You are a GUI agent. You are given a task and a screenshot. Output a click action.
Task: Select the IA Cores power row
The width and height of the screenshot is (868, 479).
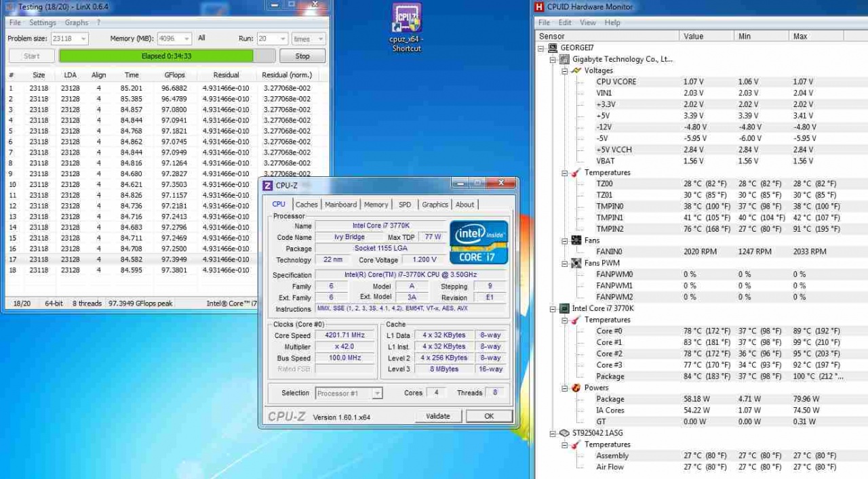tap(703, 411)
